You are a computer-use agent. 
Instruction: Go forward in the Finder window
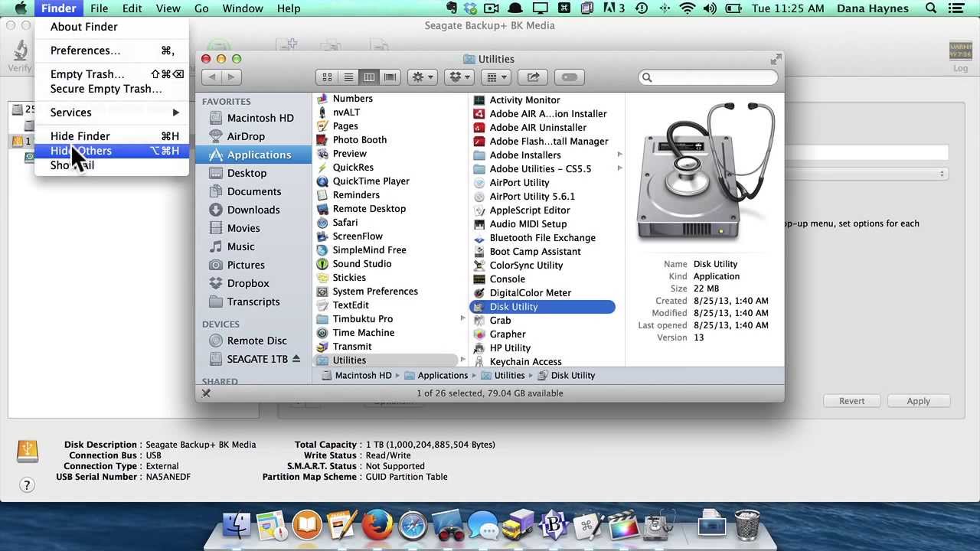[231, 77]
